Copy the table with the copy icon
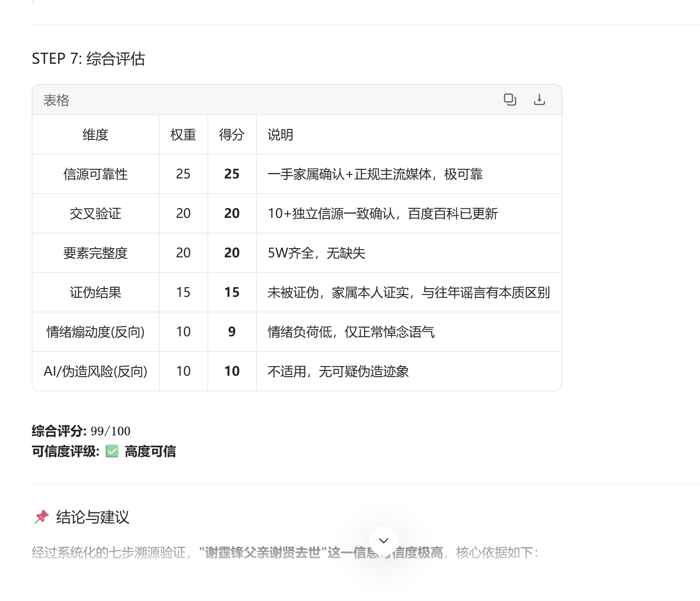 coord(510,100)
